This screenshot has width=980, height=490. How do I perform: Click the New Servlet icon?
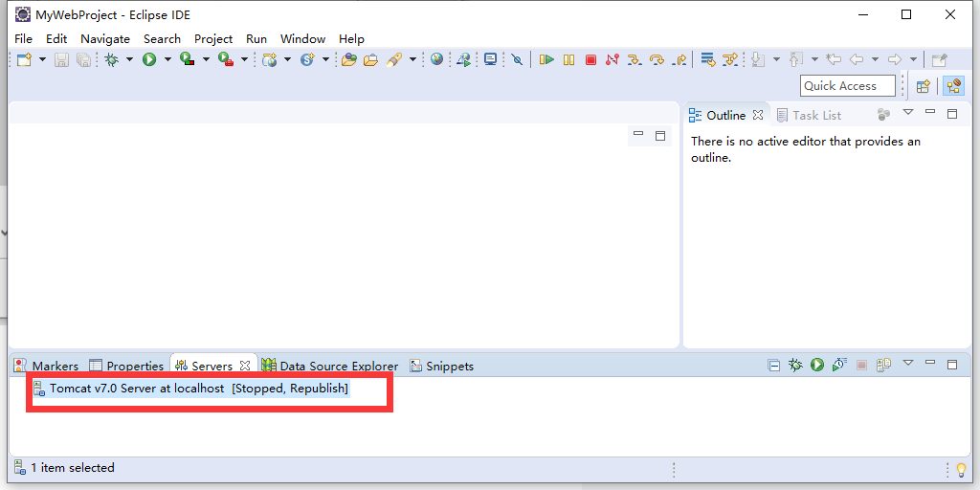click(x=307, y=59)
